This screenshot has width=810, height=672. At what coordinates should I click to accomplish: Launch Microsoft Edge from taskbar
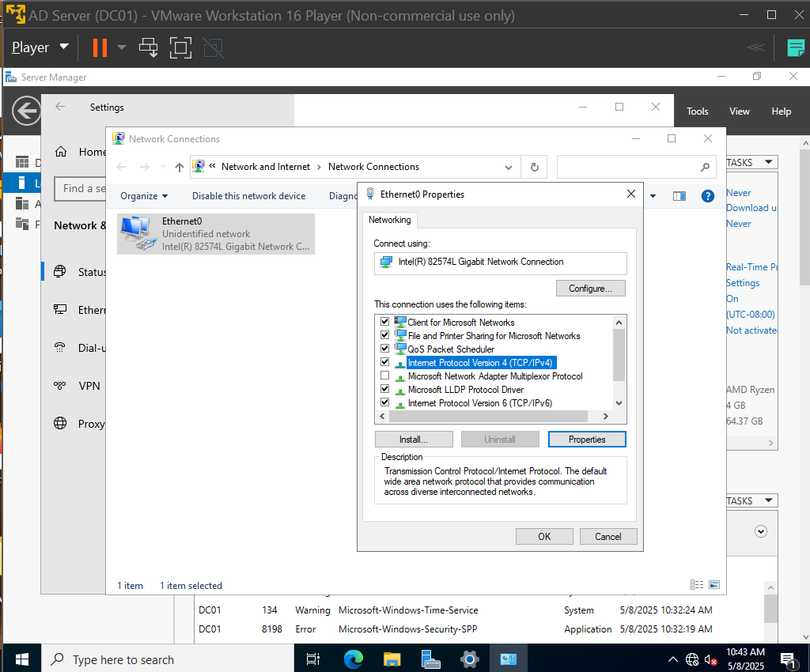click(354, 659)
